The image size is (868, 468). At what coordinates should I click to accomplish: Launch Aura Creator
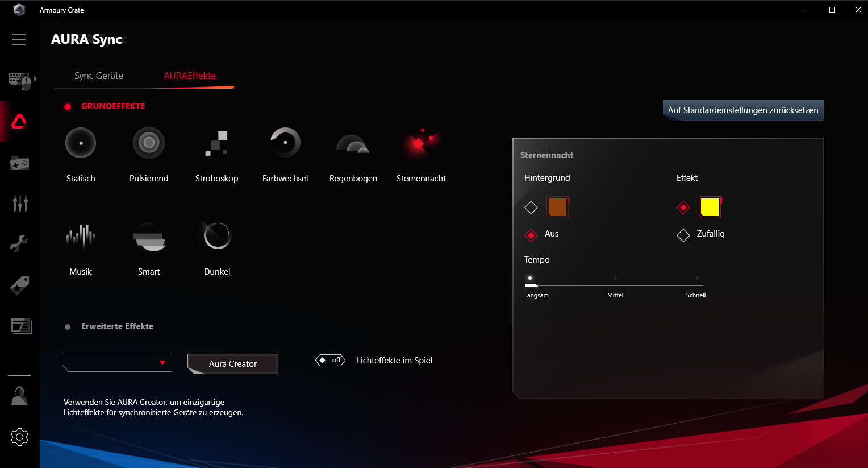coord(233,364)
